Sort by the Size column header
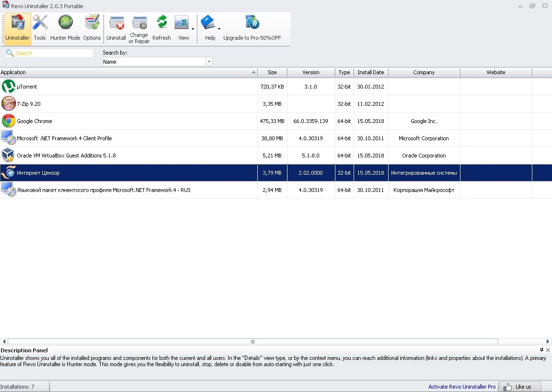This screenshot has height=392, width=552. coord(272,72)
